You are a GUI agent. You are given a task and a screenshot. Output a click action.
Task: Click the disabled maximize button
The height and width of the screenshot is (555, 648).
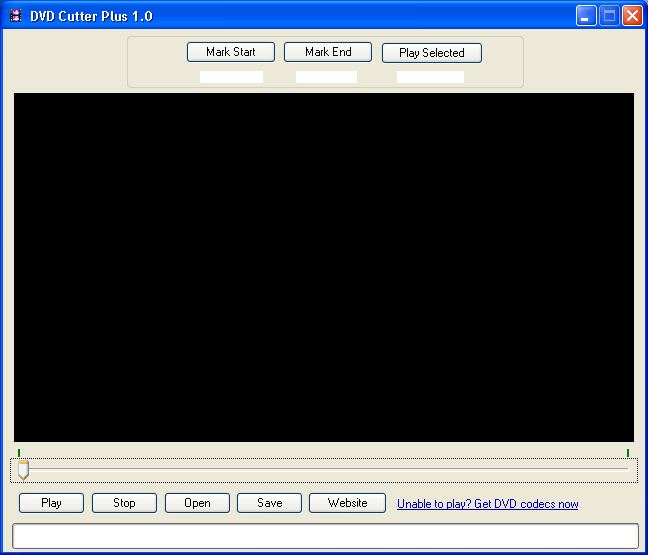click(609, 16)
